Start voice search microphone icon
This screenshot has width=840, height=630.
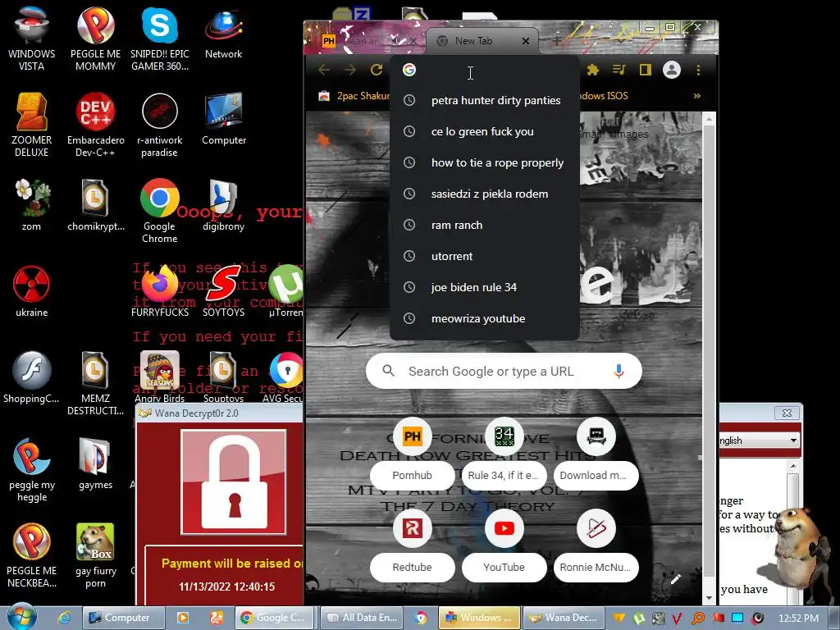coord(619,371)
